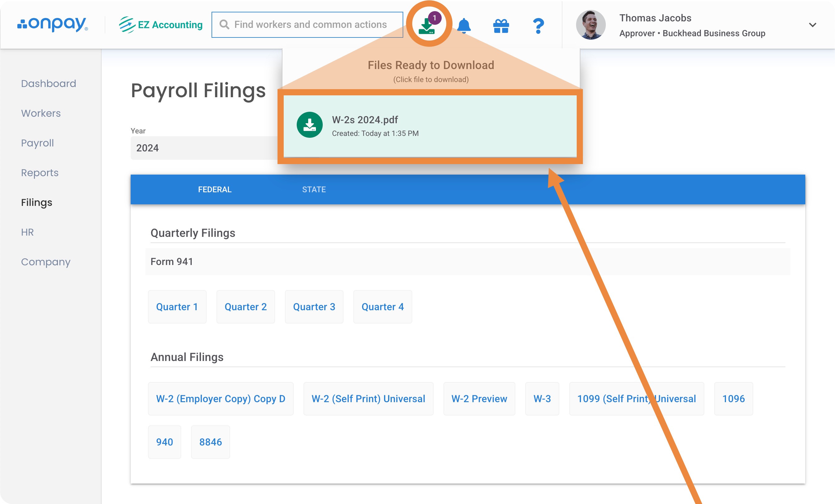Switch to the STATE tab
Image resolution: width=835 pixels, height=504 pixels.
(x=314, y=189)
